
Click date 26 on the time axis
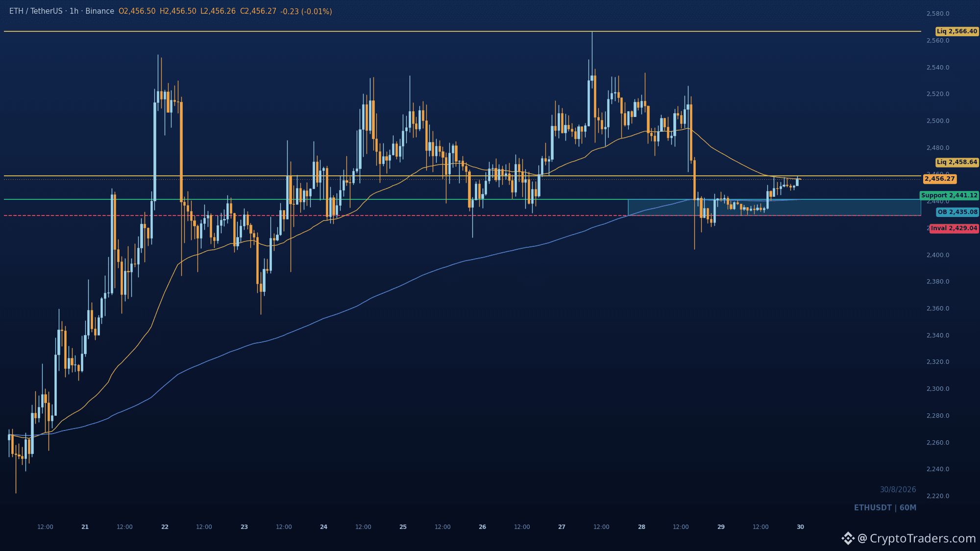pos(482,527)
